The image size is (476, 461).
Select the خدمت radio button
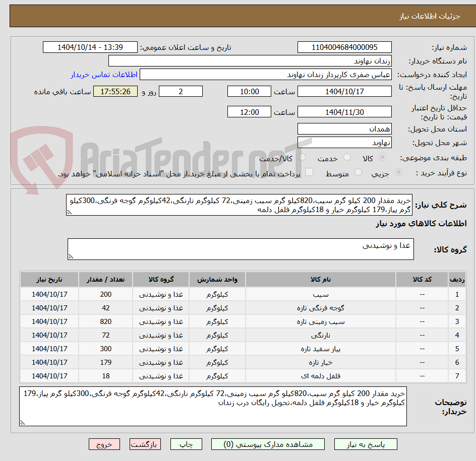(347, 157)
